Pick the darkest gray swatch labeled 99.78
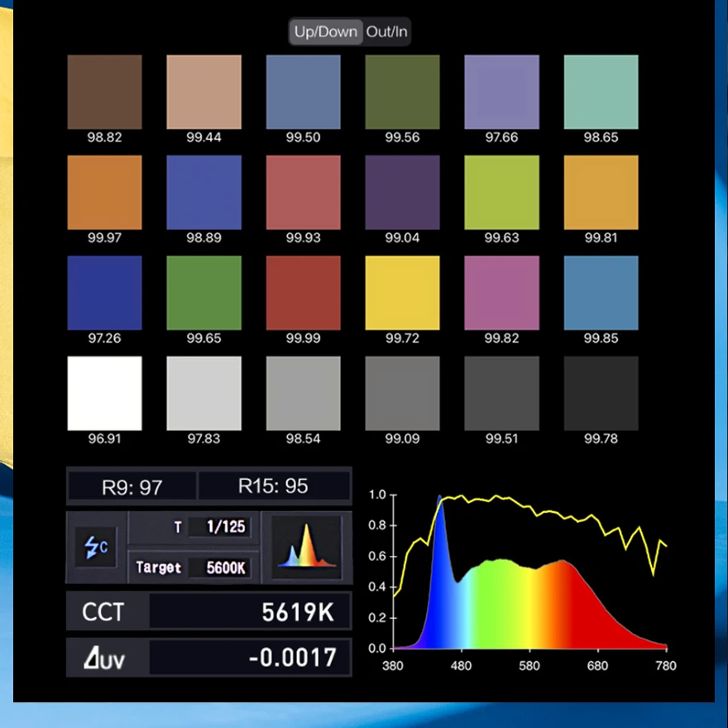728x728 pixels. coord(601,393)
